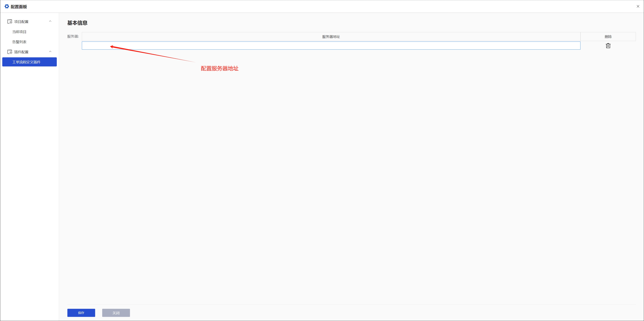
Task: Select 工单流程定义插件 in sidebar
Action: [x=29, y=62]
